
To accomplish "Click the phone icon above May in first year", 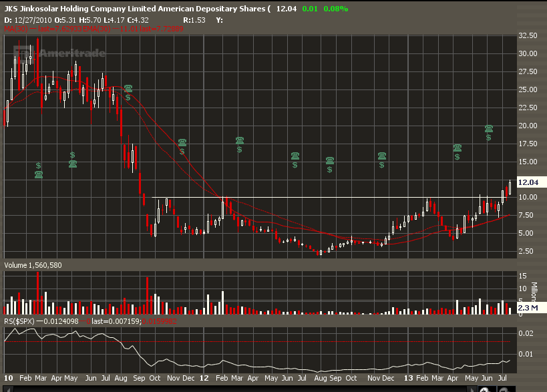I will 73,164.
